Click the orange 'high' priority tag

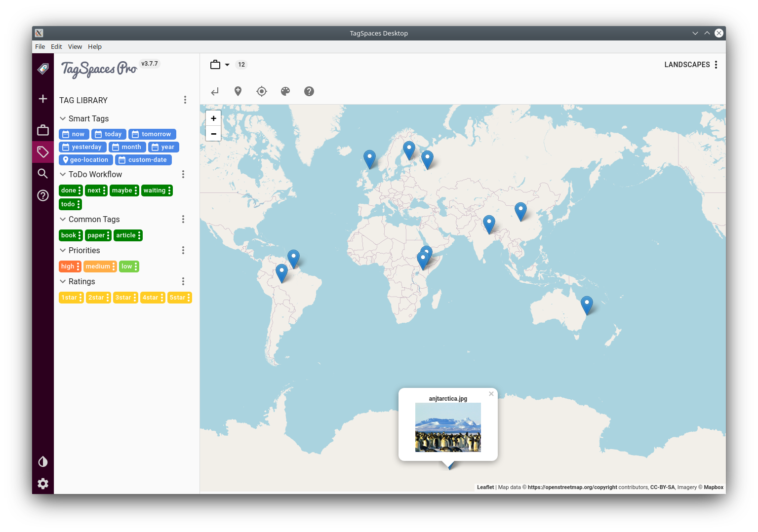coord(68,266)
